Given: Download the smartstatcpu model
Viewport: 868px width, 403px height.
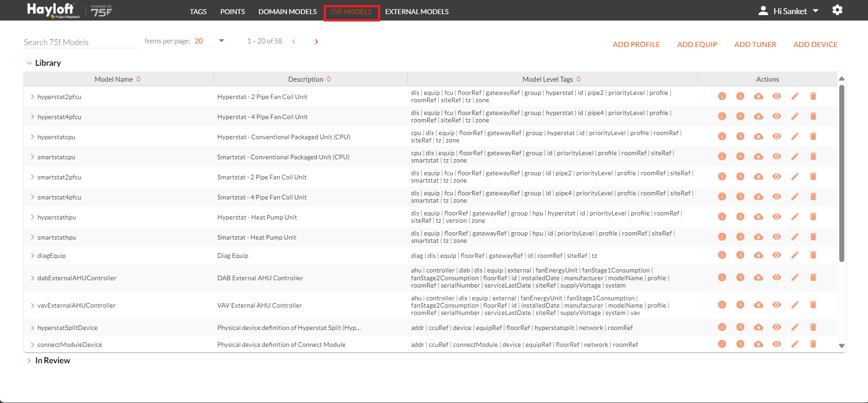Looking at the screenshot, I should [759, 157].
